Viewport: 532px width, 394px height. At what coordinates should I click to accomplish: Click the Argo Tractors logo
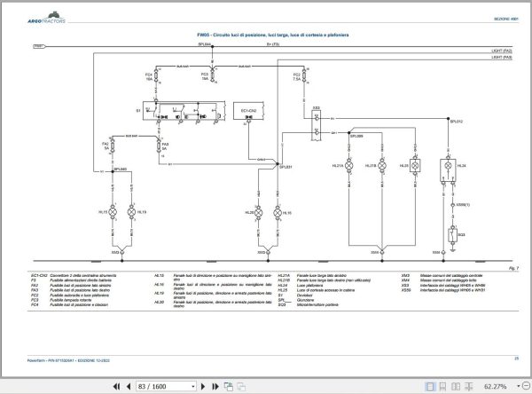tap(46, 18)
